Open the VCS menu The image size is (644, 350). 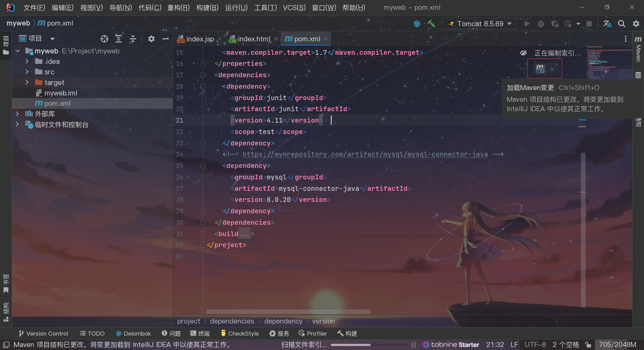click(294, 7)
